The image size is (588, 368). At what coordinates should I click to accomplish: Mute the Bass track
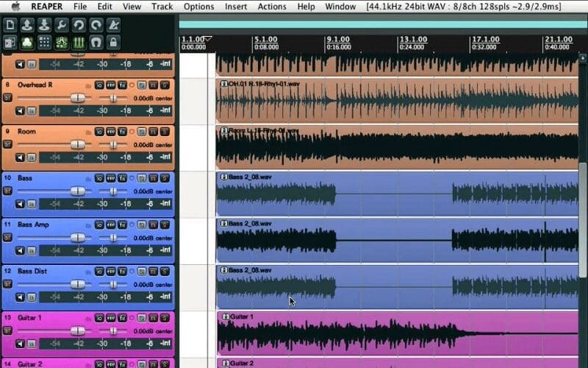coord(154,178)
